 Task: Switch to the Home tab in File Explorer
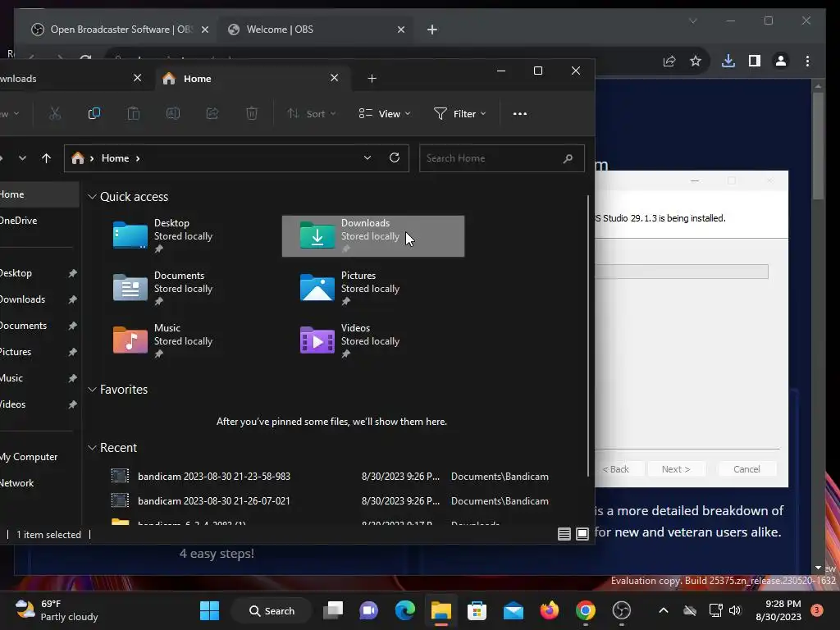(x=252, y=78)
